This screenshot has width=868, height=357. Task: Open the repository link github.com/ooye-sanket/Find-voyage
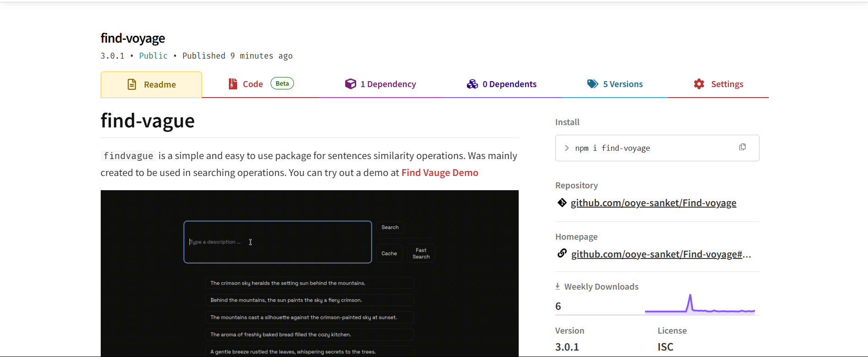[x=653, y=203]
